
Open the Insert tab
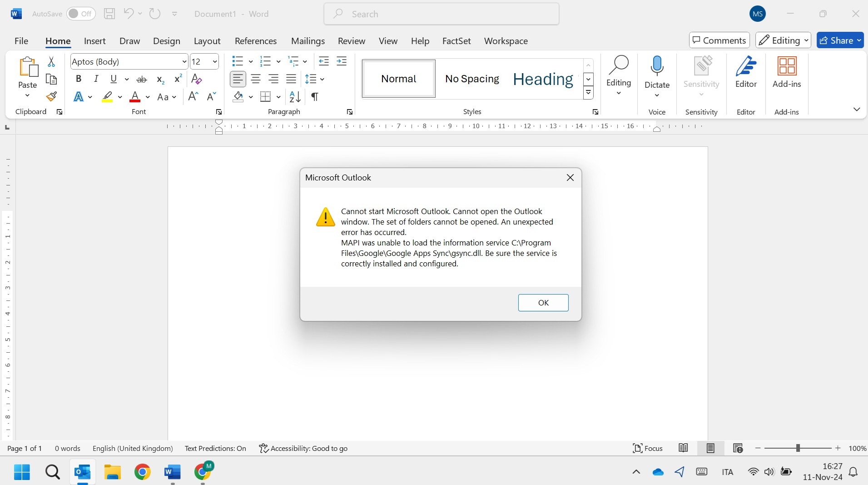[x=94, y=41]
